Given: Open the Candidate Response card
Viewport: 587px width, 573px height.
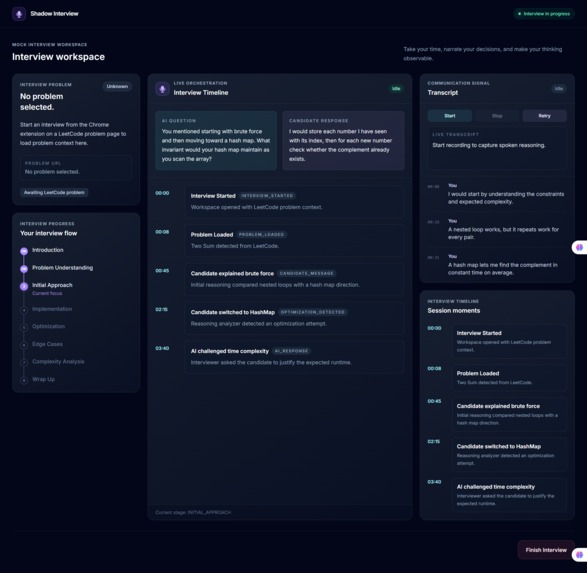Looking at the screenshot, I should pos(343,140).
